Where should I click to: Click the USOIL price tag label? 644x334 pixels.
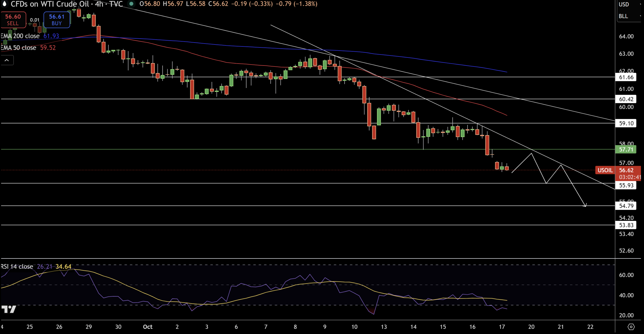(x=605, y=170)
